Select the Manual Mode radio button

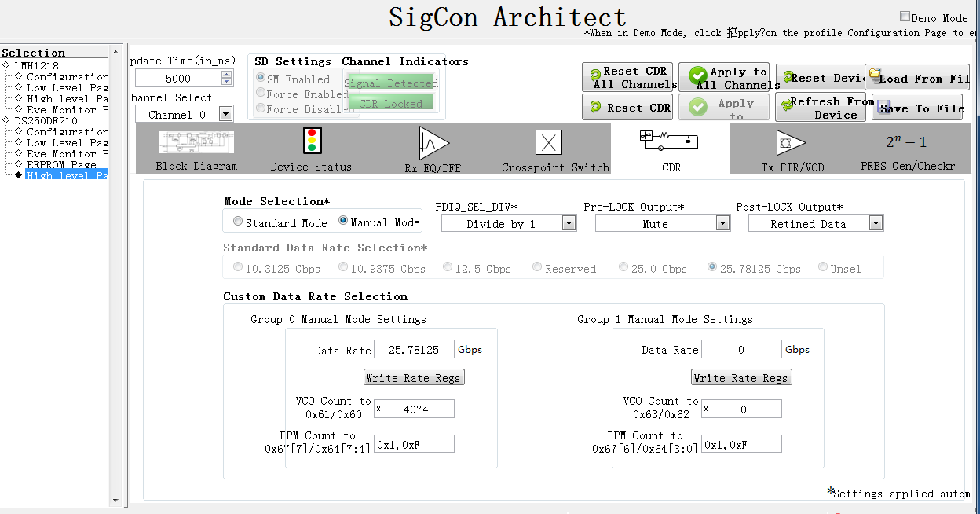pyautogui.click(x=343, y=222)
